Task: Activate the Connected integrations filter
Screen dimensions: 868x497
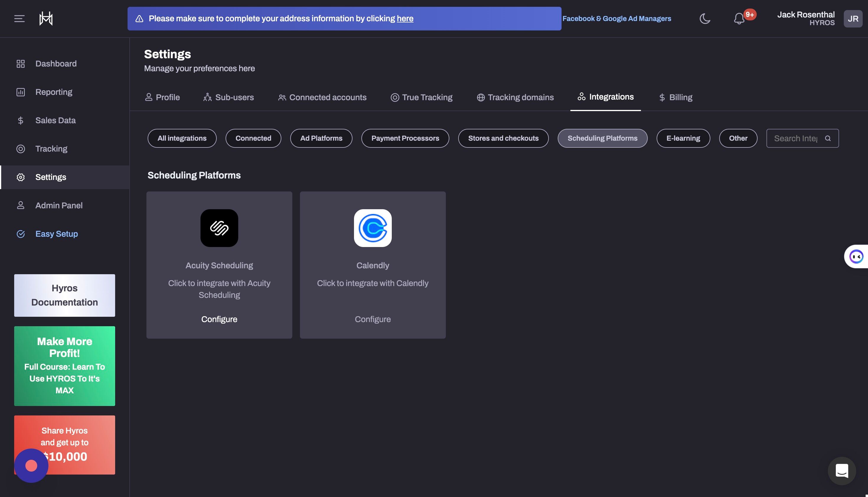Action: 253,138
